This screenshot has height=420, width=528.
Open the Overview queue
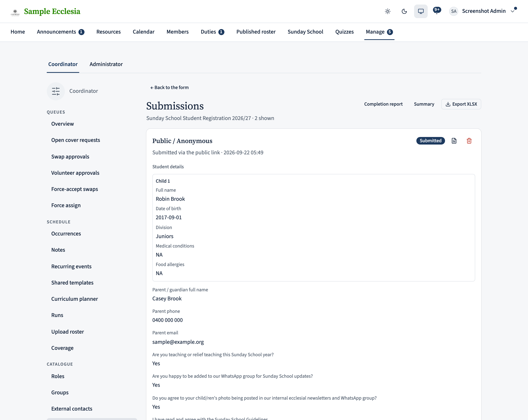coord(62,124)
